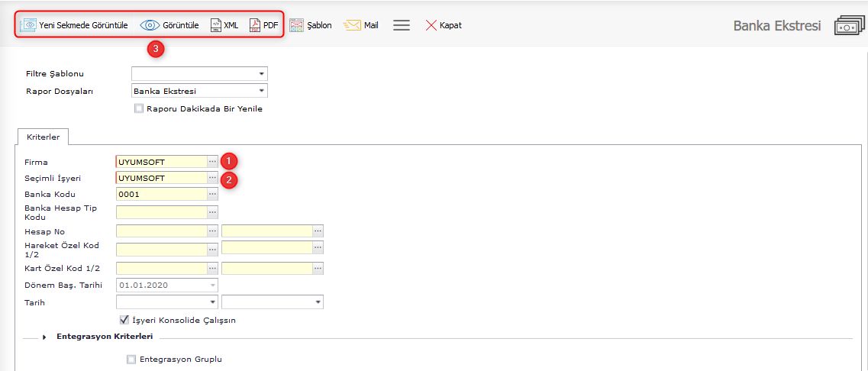This screenshot has height=371, width=868.
Task: Click the Banka Hesap Tip Kodu field
Action: pos(161,212)
